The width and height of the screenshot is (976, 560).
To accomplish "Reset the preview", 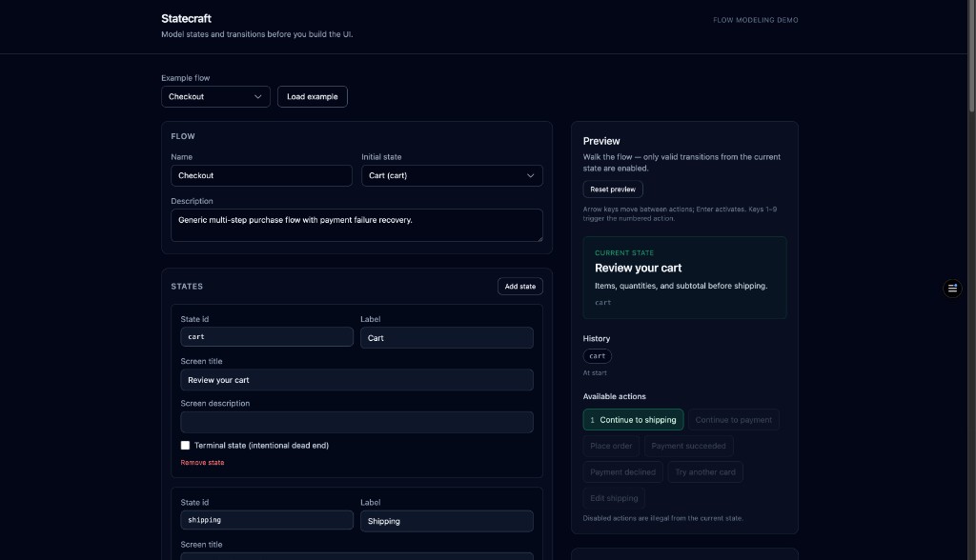I will coord(613,190).
